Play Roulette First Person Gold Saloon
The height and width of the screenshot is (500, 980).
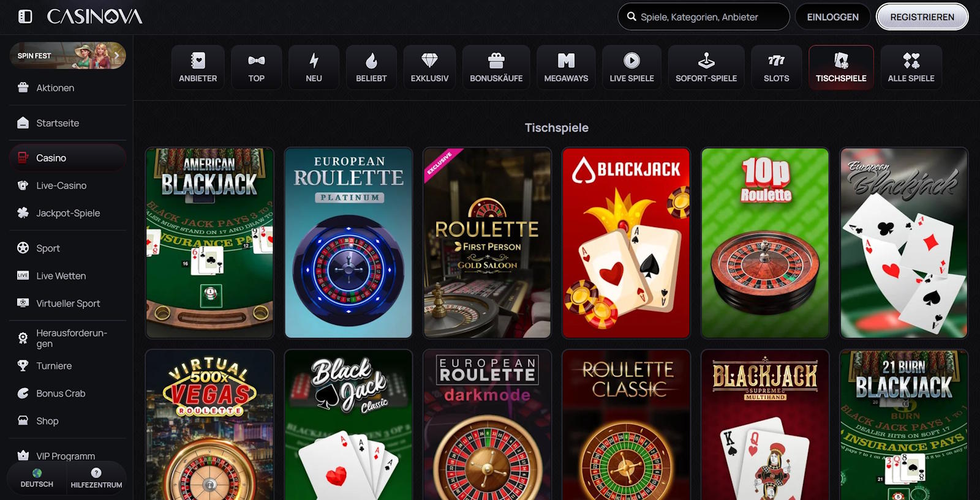pyautogui.click(x=488, y=243)
